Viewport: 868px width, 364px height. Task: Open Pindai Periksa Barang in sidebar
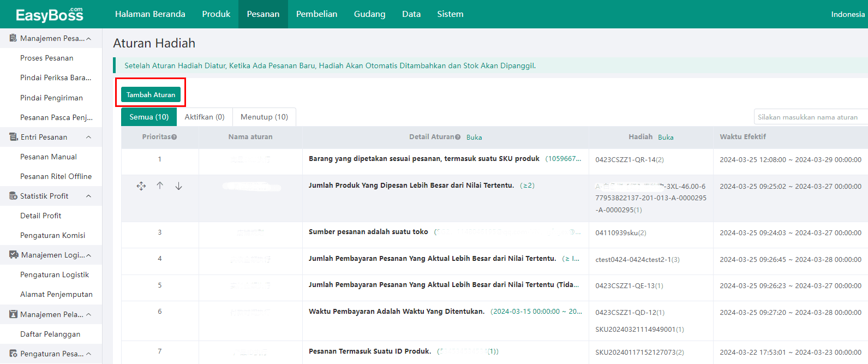pyautogui.click(x=56, y=77)
